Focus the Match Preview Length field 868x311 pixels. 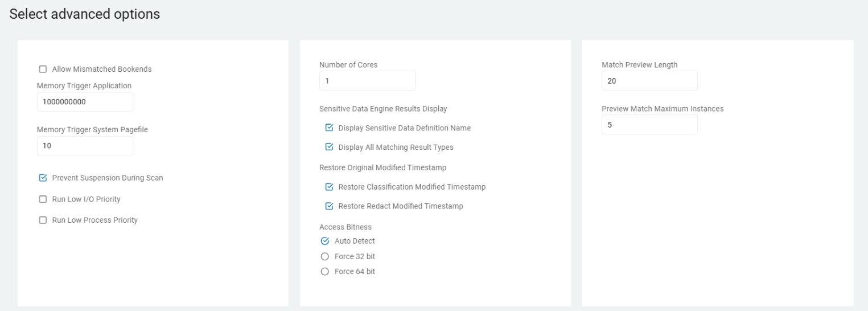649,81
